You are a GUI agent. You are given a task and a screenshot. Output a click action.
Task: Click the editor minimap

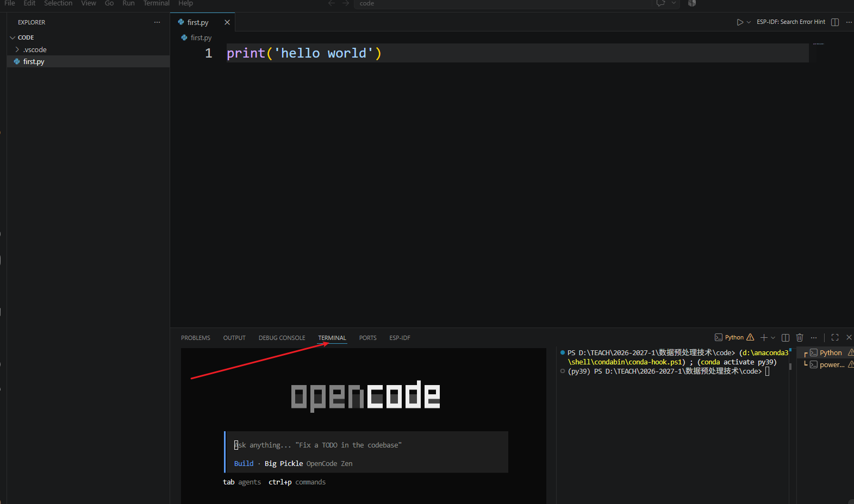tap(819, 44)
